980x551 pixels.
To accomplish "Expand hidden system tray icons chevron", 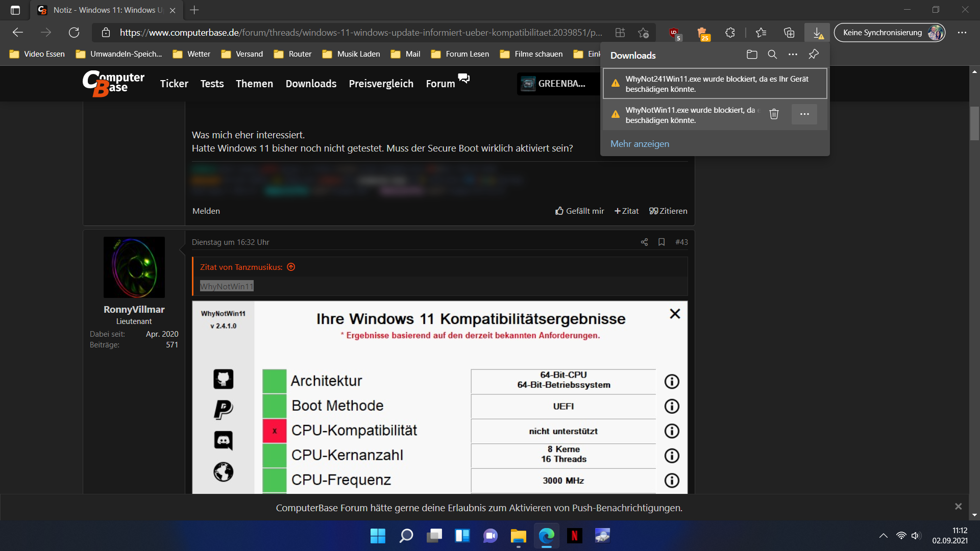I will tap(883, 536).
